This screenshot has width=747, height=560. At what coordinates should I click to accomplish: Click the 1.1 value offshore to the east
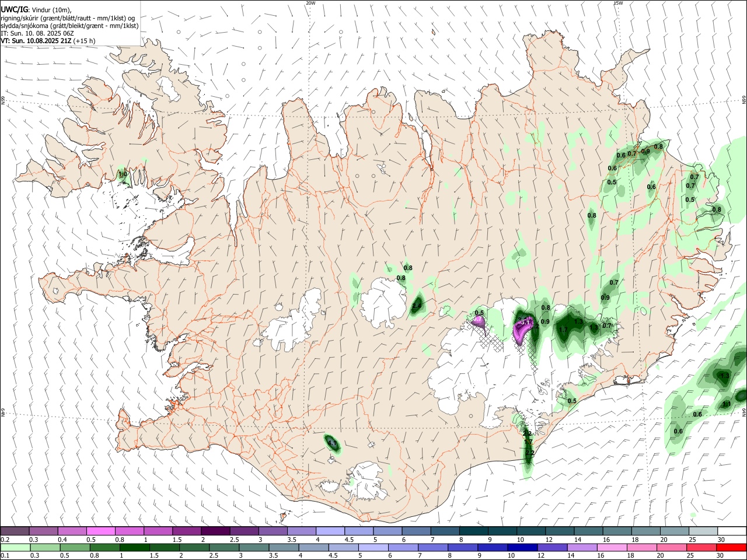[727, 404]
